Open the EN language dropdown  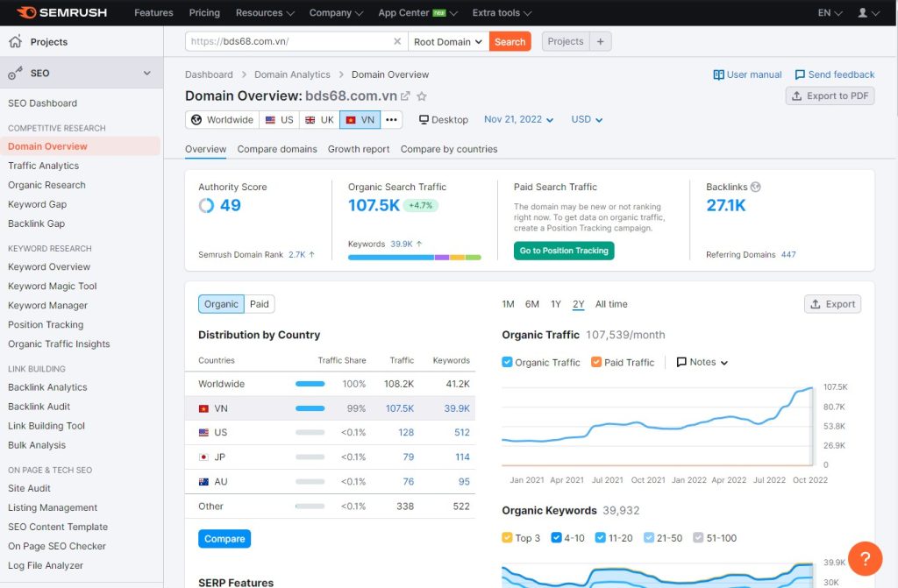(830, 12)
